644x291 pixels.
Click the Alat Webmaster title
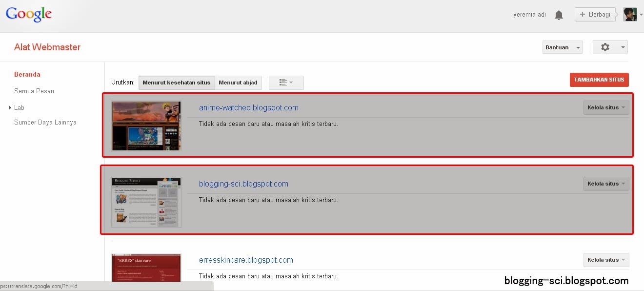(47, 47)
